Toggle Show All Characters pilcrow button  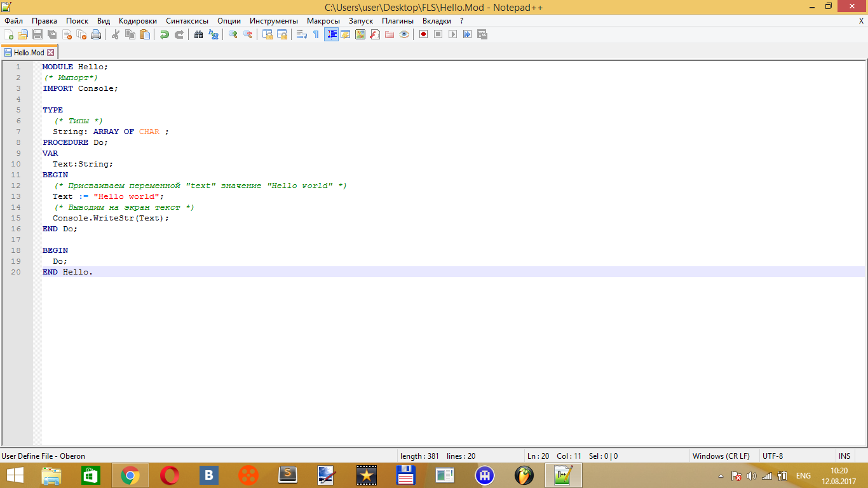316,34
